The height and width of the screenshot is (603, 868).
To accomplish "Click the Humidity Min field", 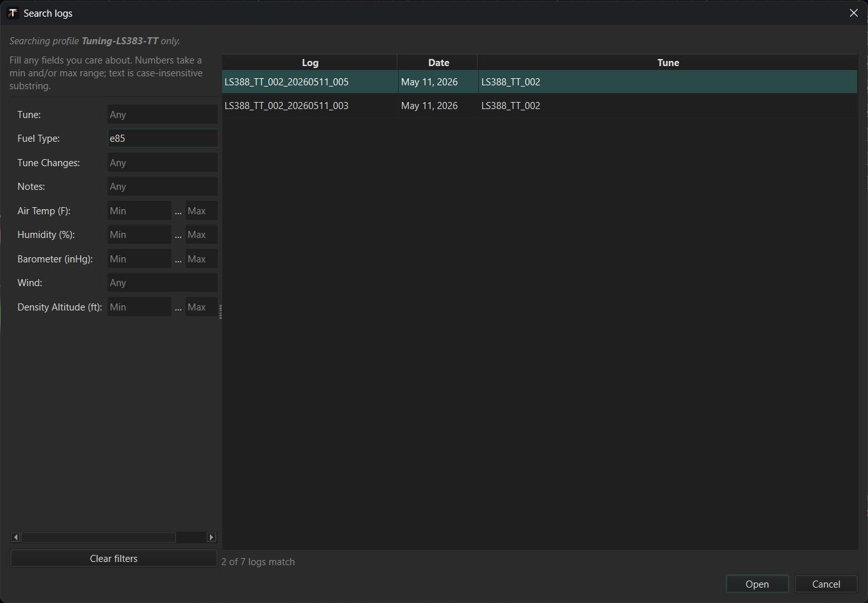I will tap(139, 235).
